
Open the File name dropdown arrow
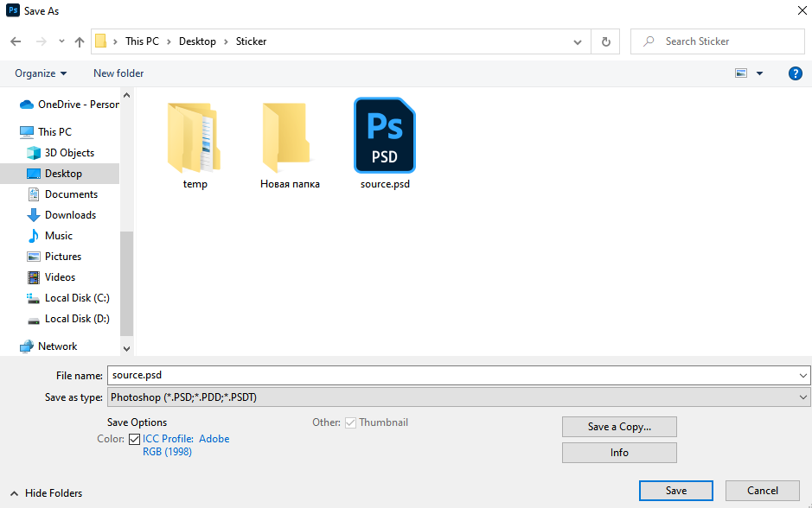(x=802, y=376)
